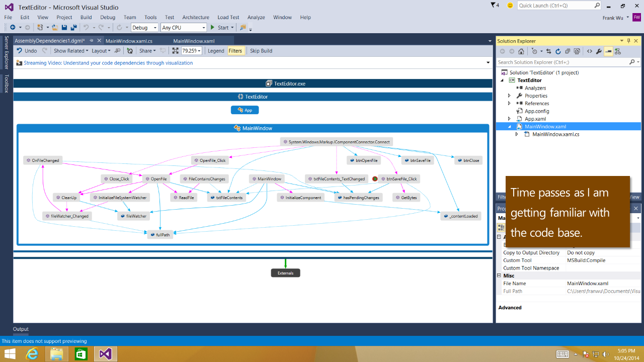Select App.config in Solution Explorer
644x362 pixels.
click(537, 111)
